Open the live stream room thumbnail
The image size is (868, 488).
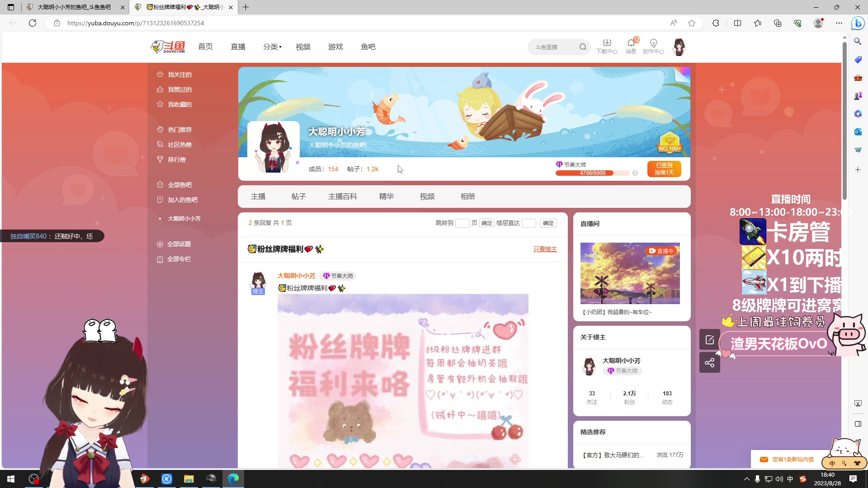(x=630, y=273)
